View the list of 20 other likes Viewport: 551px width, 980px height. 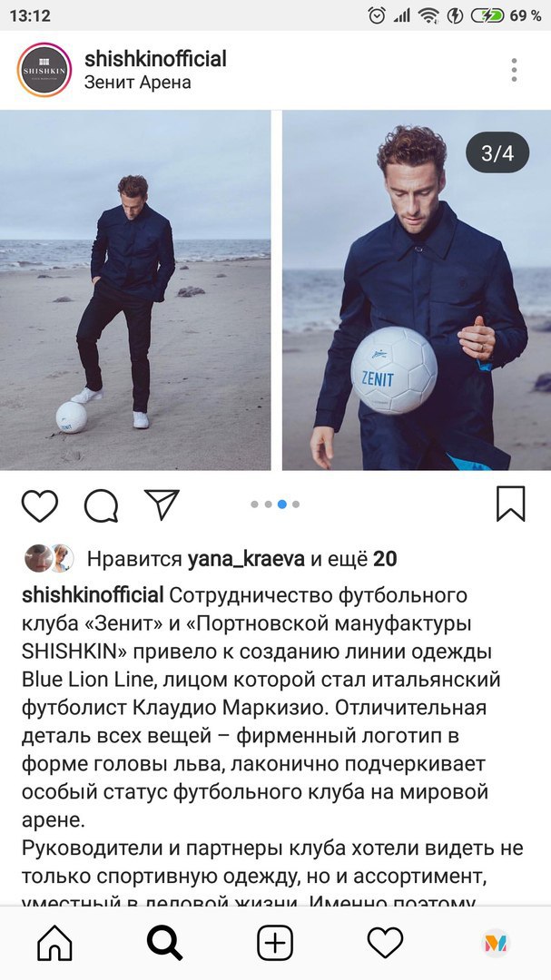353,559
